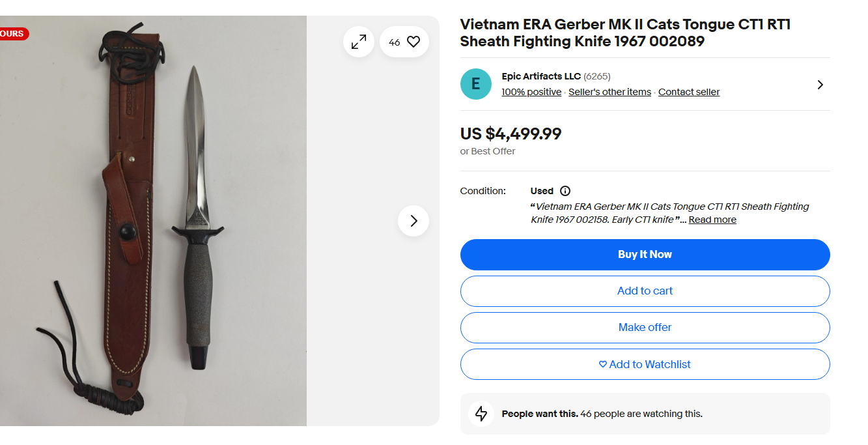Viewport: 868px width, 445px height.
Task: Click the heart icon on the image
Action: coord(413,42)
